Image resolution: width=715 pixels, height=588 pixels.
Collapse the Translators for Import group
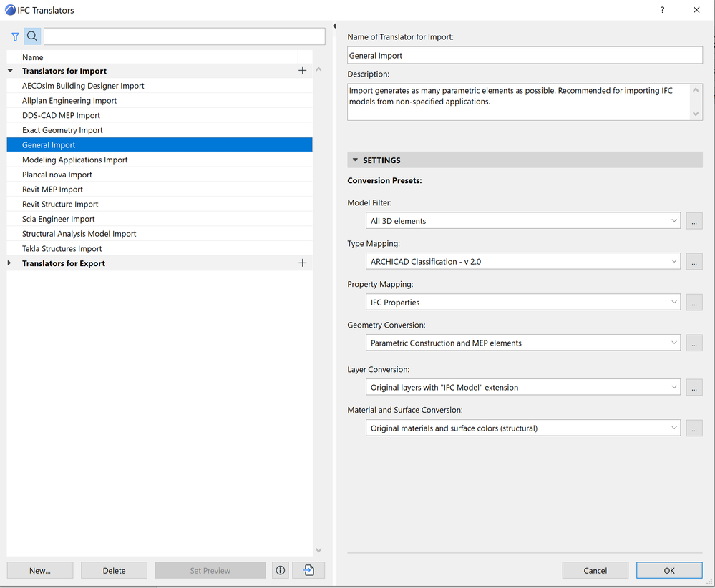[10, 71]
